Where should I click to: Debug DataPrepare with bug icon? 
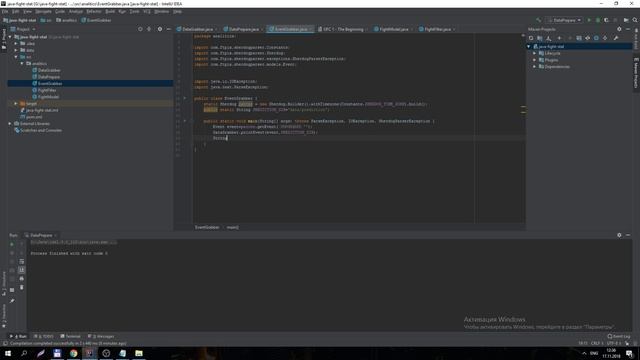click(598, 20)
